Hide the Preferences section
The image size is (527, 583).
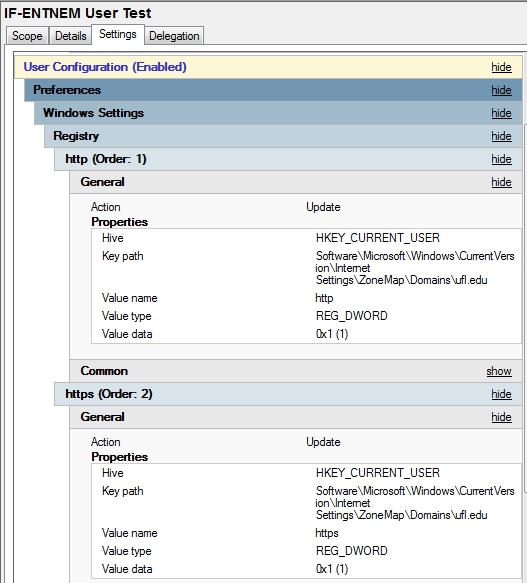click(501, 90)
